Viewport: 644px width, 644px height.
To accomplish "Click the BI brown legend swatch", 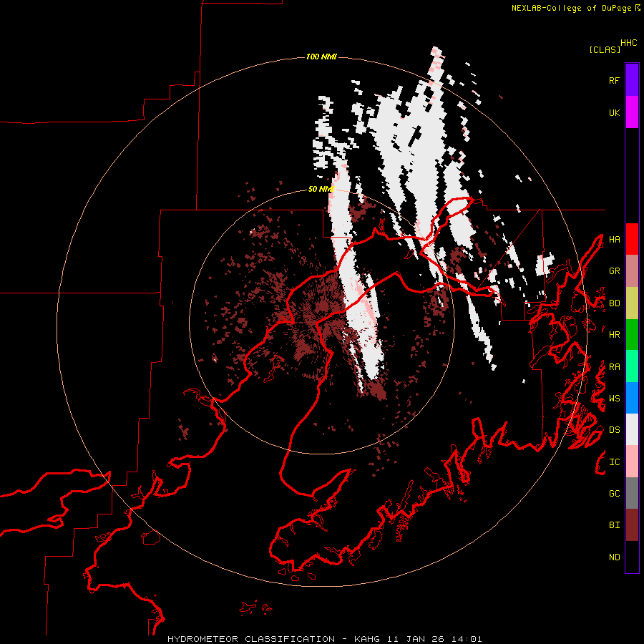I will click(632, 525).
